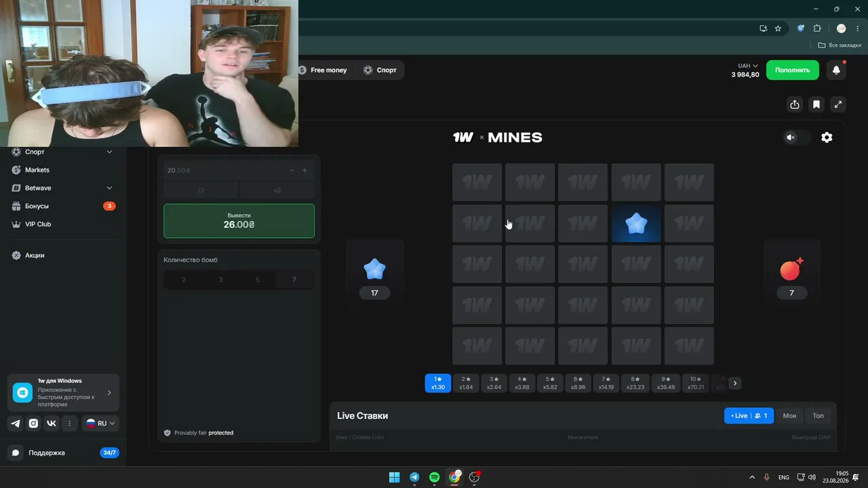The width and height of the screenshot is (868, 488).
Task: Show next multipliers with the right arrow
Action: pyautogui.click(x=734, y=383)
